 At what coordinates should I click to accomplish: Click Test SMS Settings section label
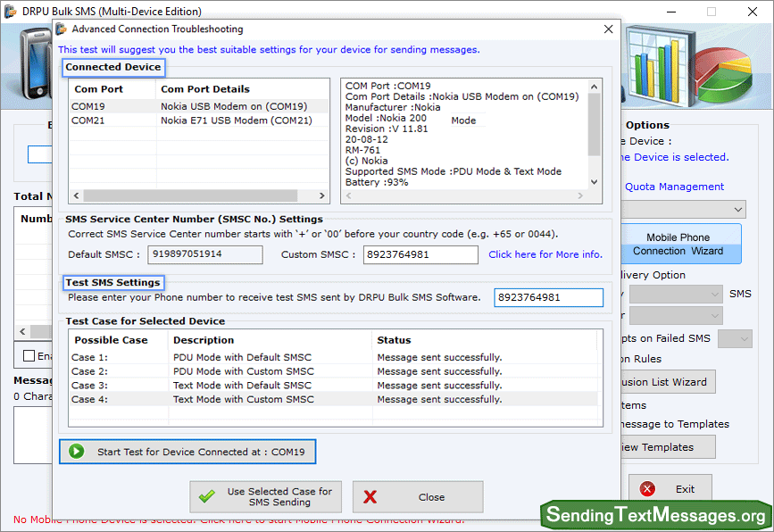(x=113, y=283)
